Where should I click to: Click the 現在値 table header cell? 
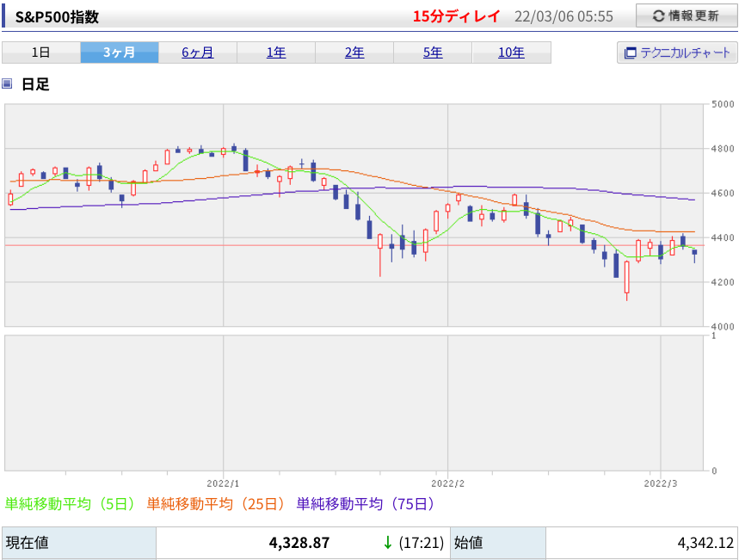(x=79, y=543)
